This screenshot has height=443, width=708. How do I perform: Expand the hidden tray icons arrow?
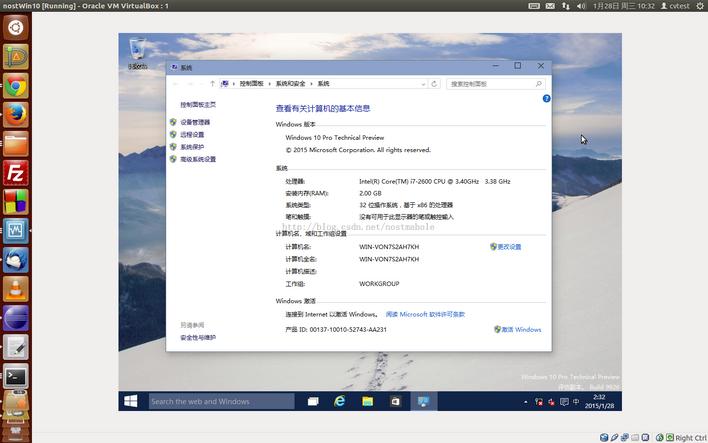coord(526,401)
